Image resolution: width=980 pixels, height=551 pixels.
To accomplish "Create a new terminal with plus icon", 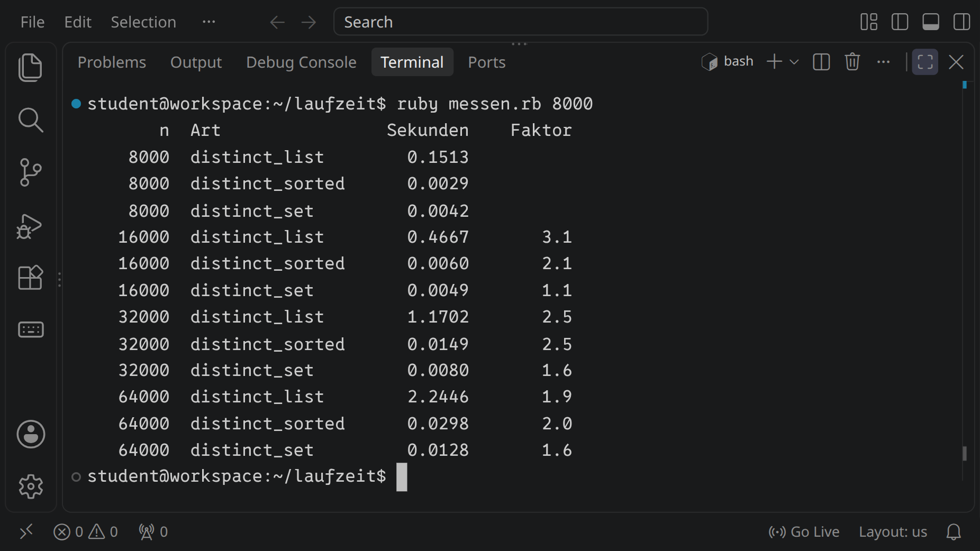I will (774, 62).
